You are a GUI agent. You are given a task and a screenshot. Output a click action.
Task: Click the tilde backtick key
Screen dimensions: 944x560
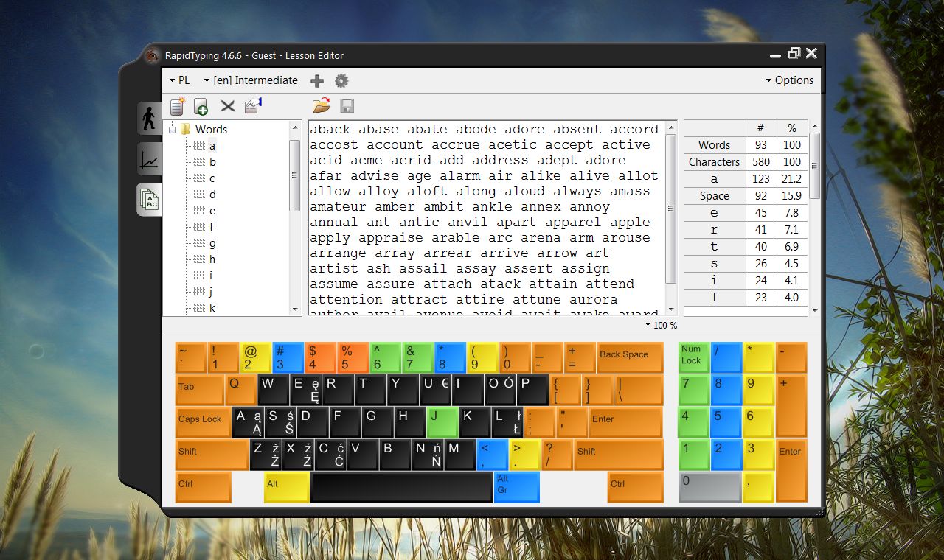click(x=191, y=357)
